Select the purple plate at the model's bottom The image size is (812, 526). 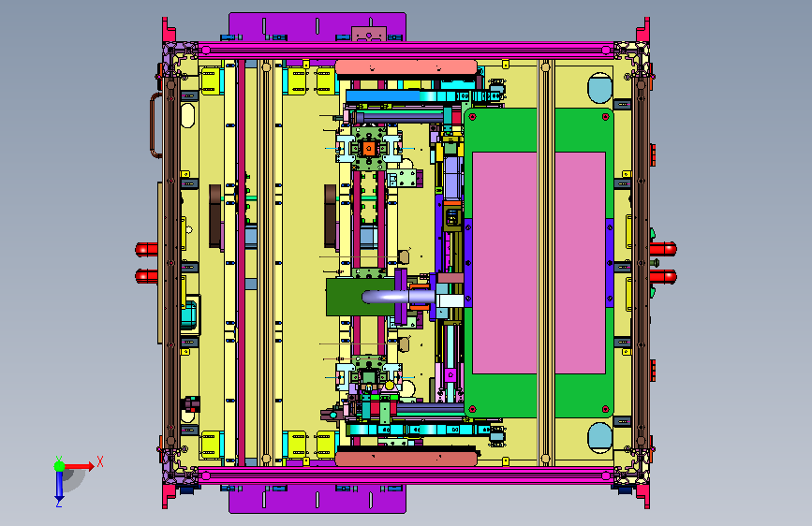tap(317, 499)
